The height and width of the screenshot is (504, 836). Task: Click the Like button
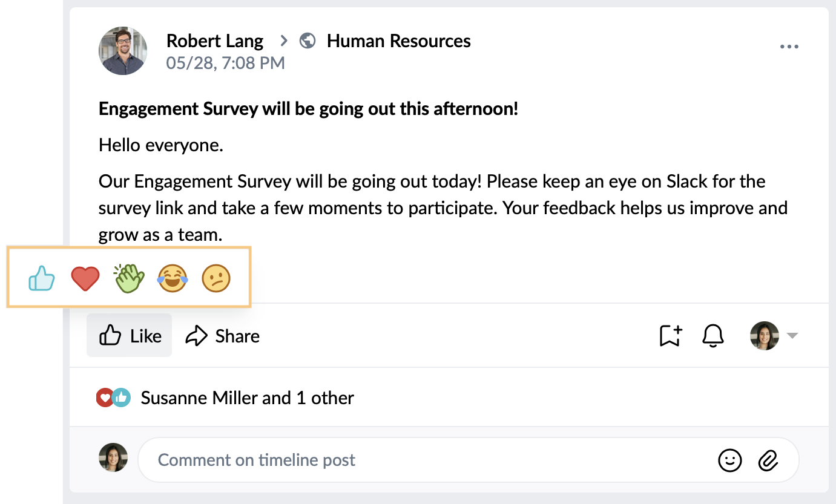click(x=130, y=335)
